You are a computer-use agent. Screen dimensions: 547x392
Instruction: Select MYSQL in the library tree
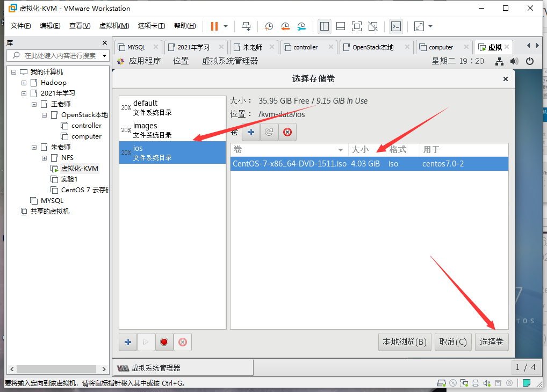pos(52,201)
